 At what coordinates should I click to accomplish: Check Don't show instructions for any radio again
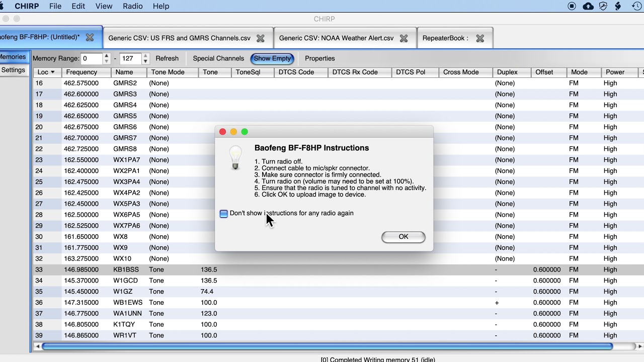(x=224, y=214)
